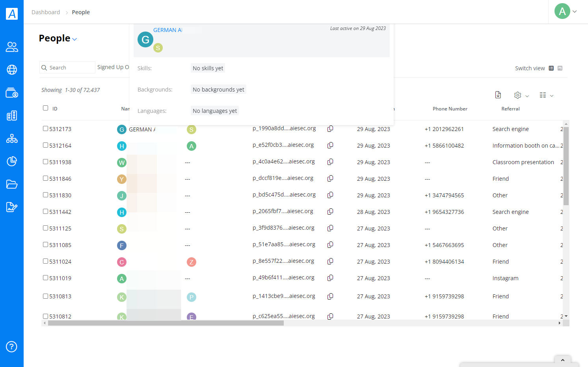This screenshot has height=367, width=588.
Task: Open the building icon in the sidebar
Action: tap(12, 116)
